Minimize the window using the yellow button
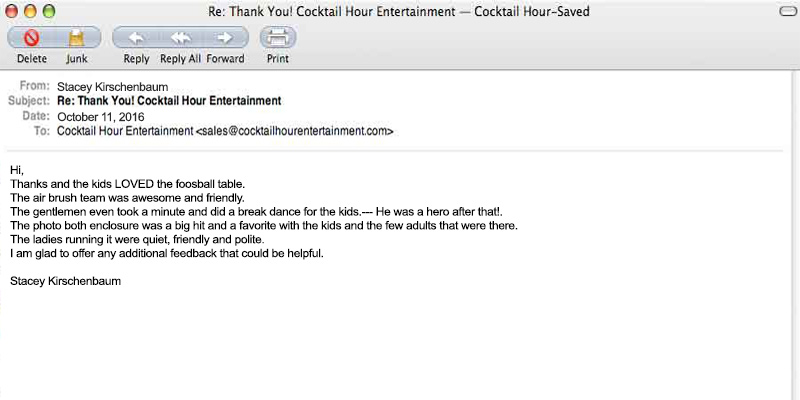 [x=30, y=11]
